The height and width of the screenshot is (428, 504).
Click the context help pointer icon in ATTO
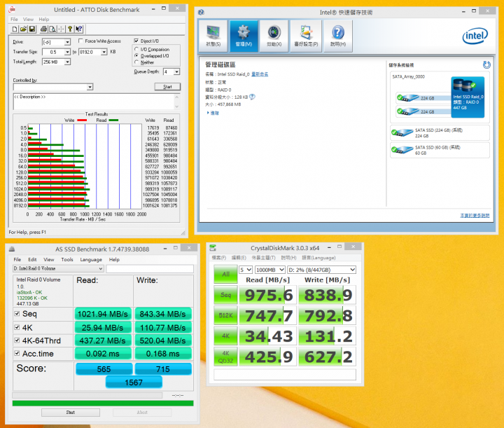pyautogui.click(x=78, y=29)
